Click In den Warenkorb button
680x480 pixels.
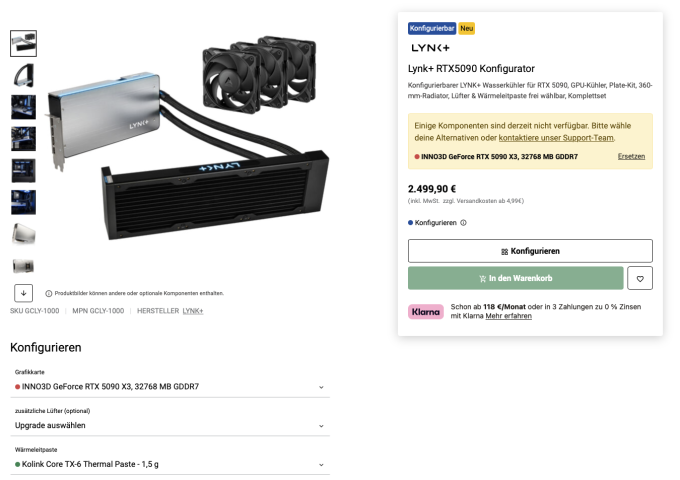[x=516, y=278]
